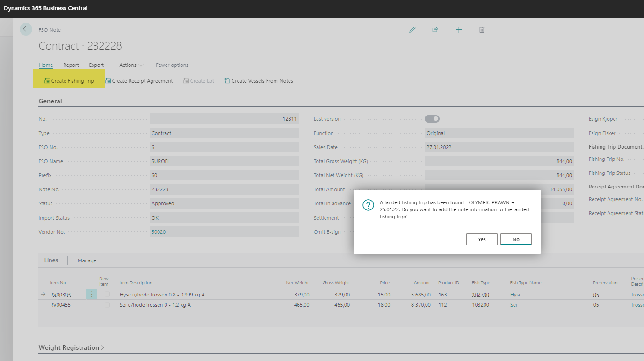Screen dimensions: 644x361
Task: Click Create Receipt Agreement action
Action: [139, 81]
